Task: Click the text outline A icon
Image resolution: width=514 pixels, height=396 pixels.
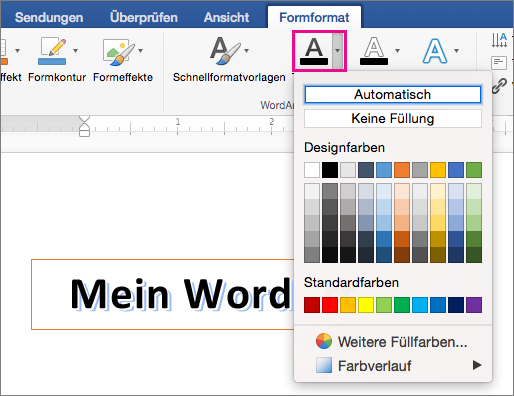Action: (x=374, y=51)
